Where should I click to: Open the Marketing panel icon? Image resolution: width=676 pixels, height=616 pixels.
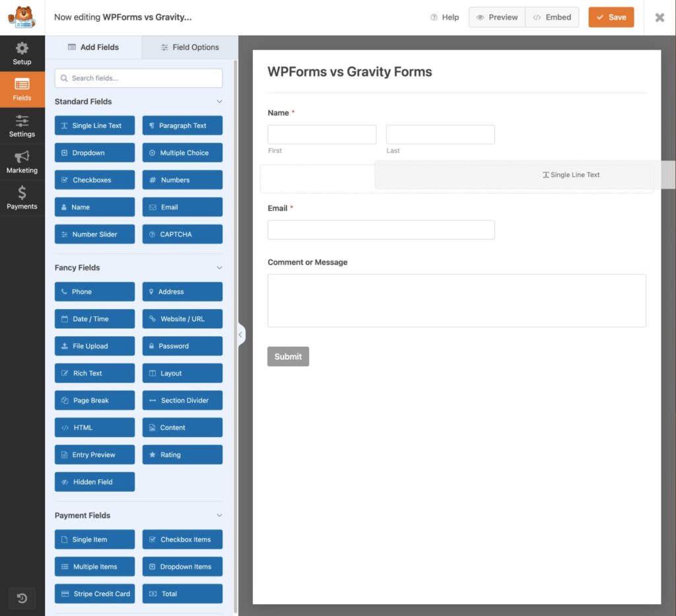pyautogui.click(x=22, y=162)
